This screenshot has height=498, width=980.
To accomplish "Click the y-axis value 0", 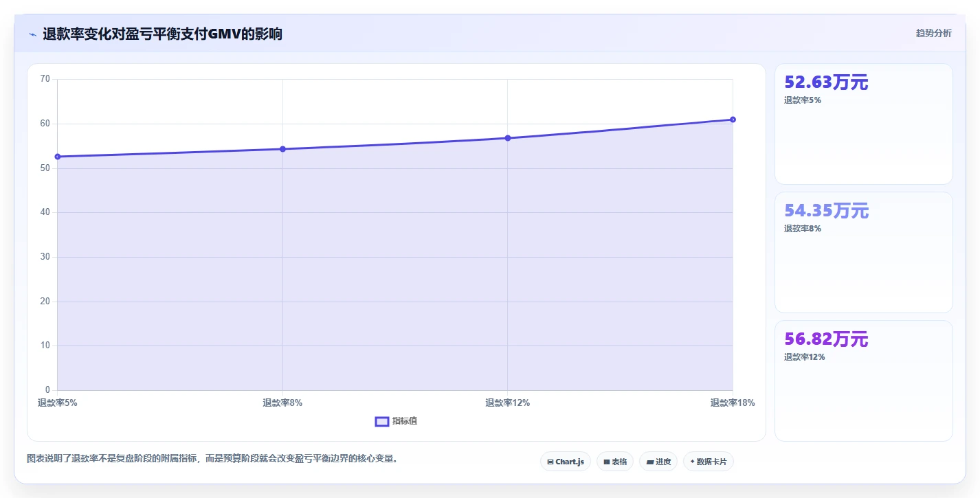I will pos(47,390).
